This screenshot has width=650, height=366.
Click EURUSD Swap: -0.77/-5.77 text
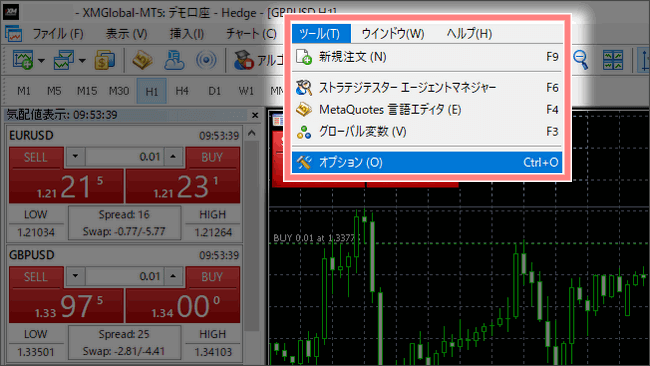pyautogui.click(x=124, y=231)
